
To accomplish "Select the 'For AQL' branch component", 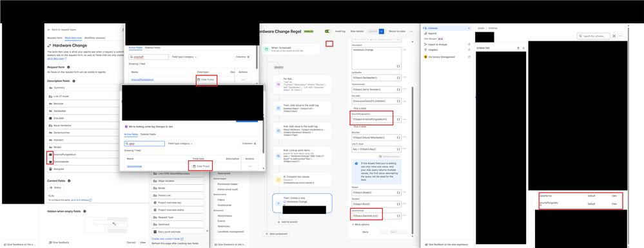I will [302, 84].
